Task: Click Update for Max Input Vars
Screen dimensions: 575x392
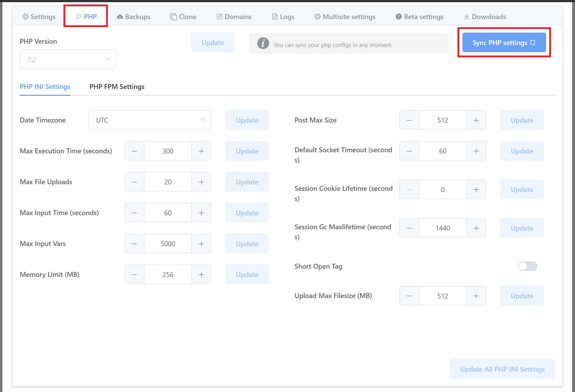Action: pos(247,244)
